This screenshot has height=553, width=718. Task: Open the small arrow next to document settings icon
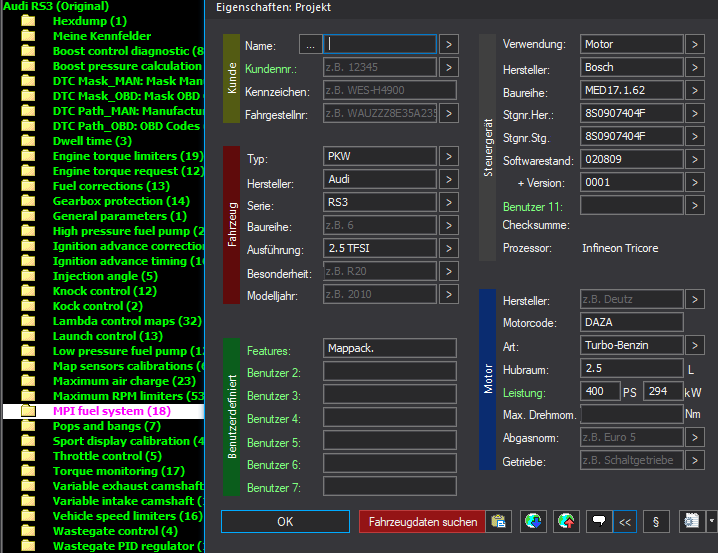[x=712, y=521]
